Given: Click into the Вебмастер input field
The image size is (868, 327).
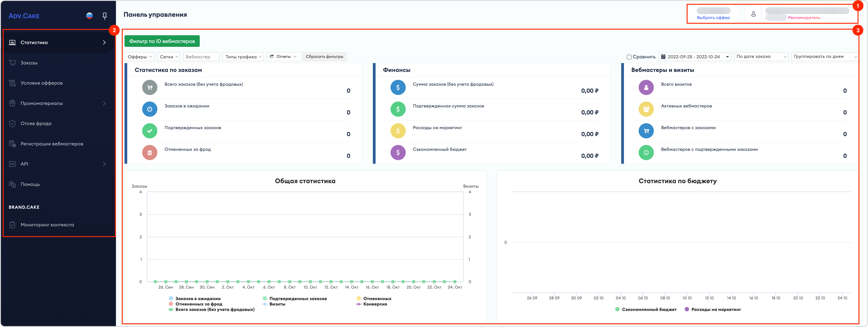Looking at the screenshot, I should point(201,57).
